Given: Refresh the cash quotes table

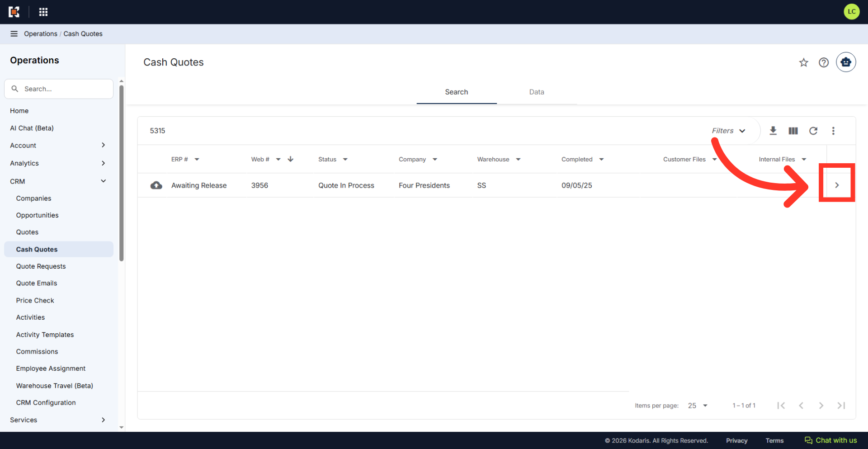Looking at the screenshot, I should [x=813, y=131].
